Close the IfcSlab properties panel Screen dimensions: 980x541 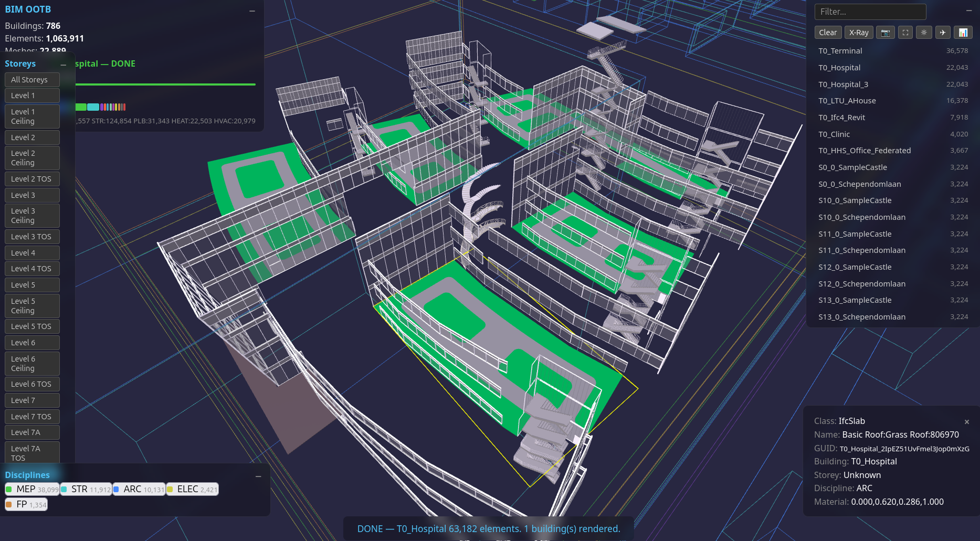coord(967,421)
